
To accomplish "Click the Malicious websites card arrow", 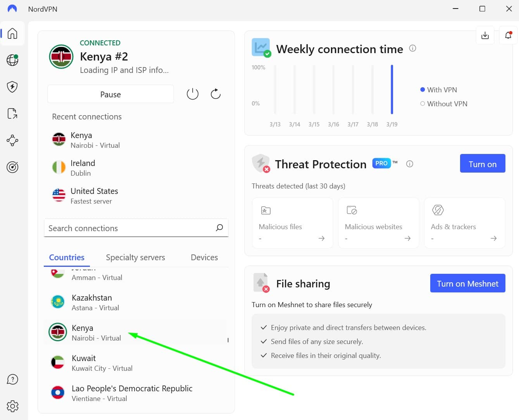I will tap(407, 238).
